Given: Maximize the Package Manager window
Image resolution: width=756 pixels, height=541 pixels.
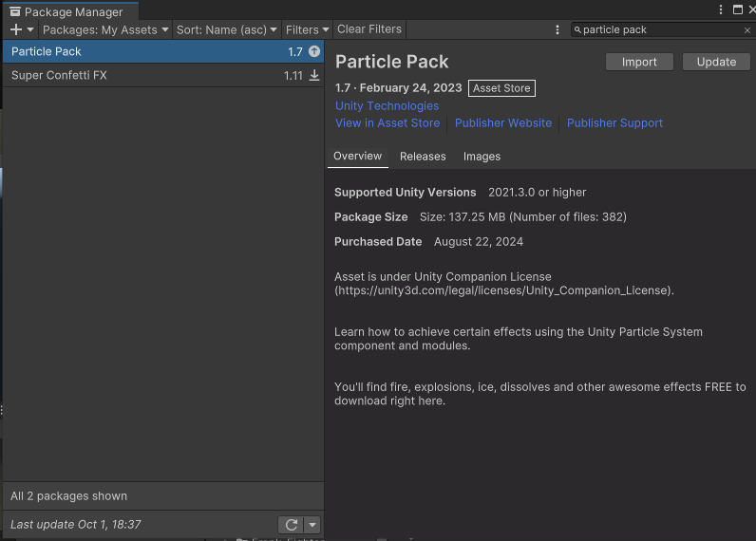Looking at the screenshot, I should (x=737, y=9).
